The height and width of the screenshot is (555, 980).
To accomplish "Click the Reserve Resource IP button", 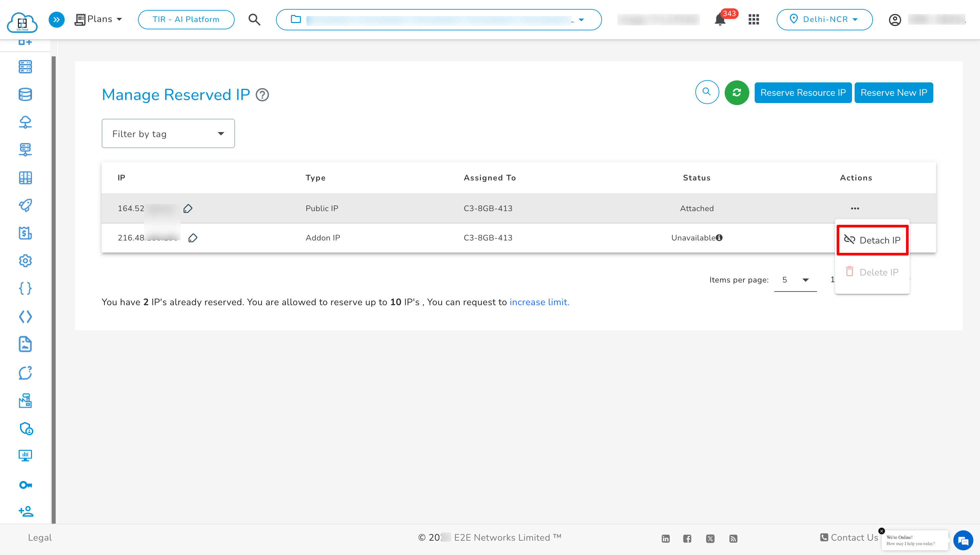I will click(803, 93).
